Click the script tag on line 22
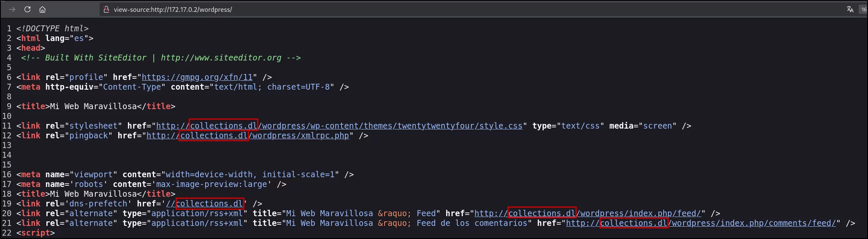The image size is (868, 239). (35, 233)
